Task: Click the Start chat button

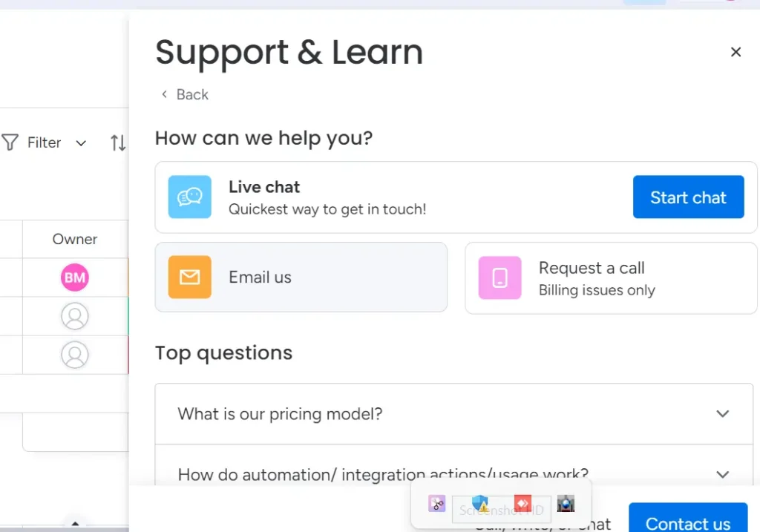Action: [688, 197]
